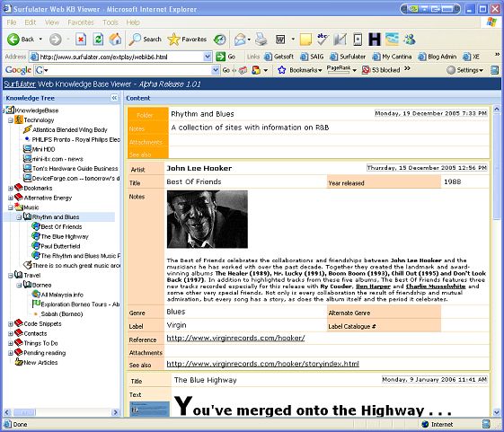The width and height of the screenshot is (504, 432).
Task: Edit with the Word document icon
Action: [x=280, y=40]
